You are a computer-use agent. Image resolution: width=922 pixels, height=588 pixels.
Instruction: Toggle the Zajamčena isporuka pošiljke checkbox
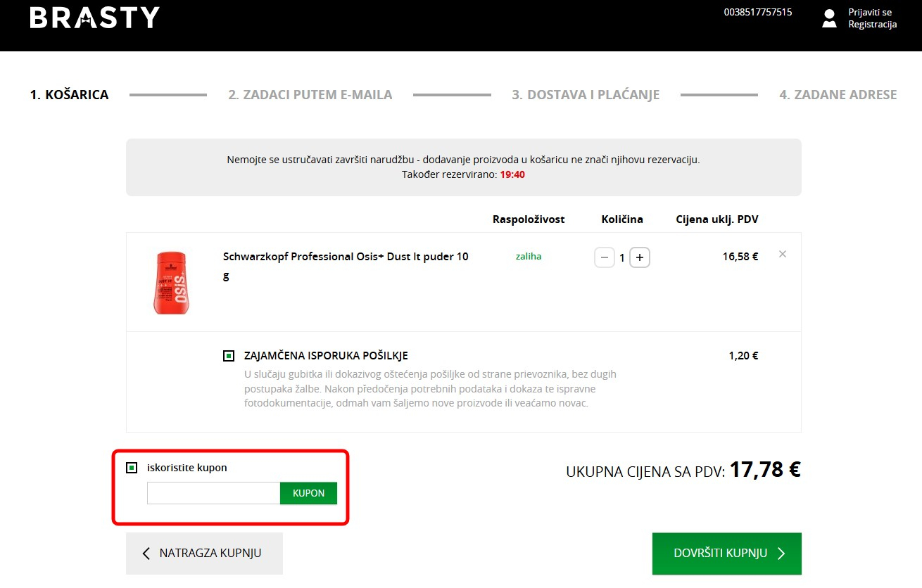click(229, 356)
